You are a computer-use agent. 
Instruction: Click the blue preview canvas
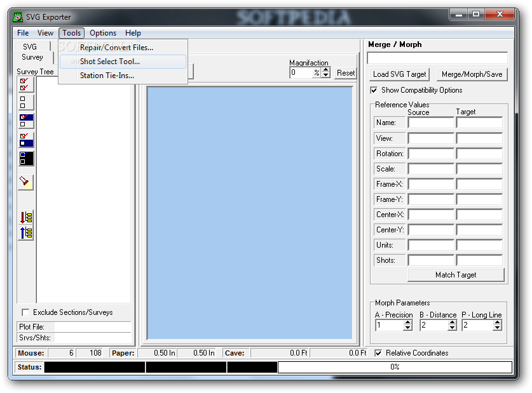[250, 213]
